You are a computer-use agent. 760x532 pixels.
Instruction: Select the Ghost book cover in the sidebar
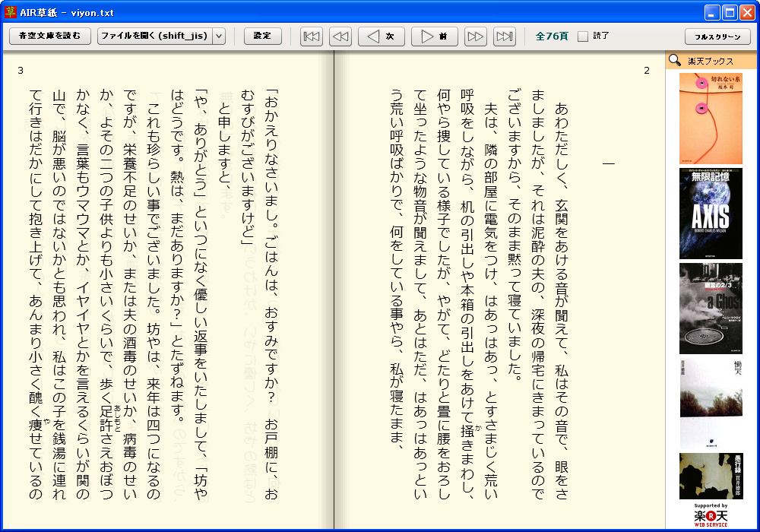(x=711, y=308)
